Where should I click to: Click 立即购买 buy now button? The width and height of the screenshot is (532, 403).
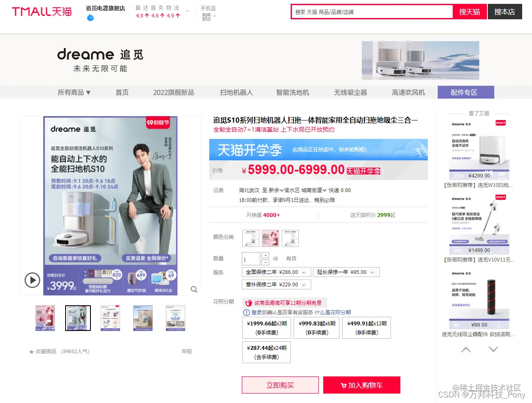pyautogui.click(x=280, y=385)
